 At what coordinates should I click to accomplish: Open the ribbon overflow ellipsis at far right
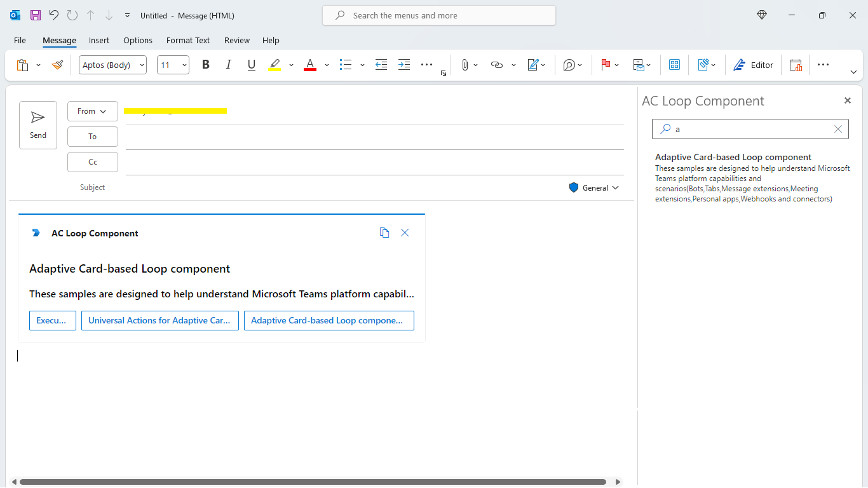tap(824, 65)
